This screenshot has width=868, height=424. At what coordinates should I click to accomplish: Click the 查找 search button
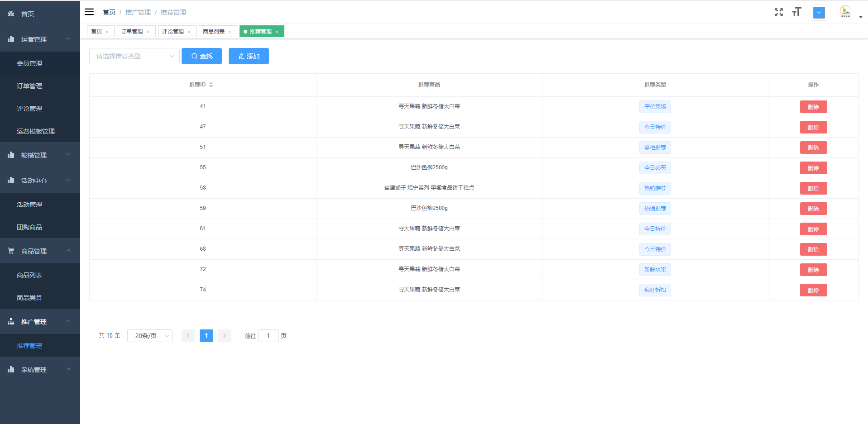coord(201,56)
